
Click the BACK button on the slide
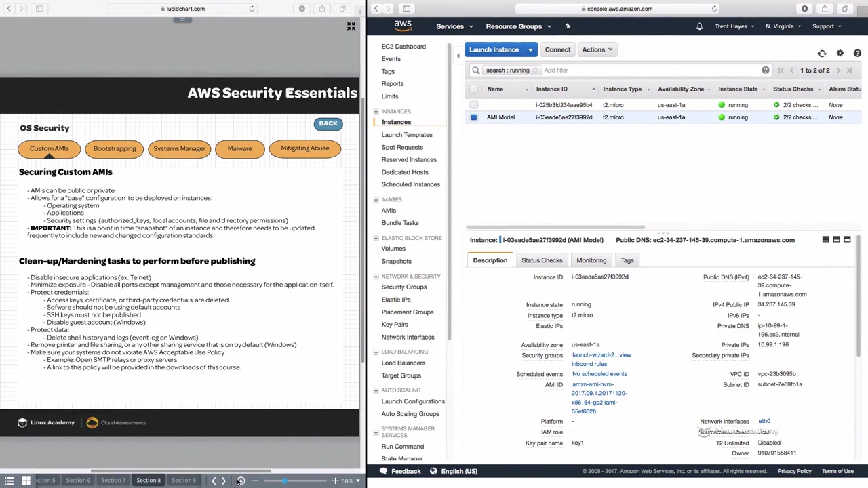pos(328,123)
